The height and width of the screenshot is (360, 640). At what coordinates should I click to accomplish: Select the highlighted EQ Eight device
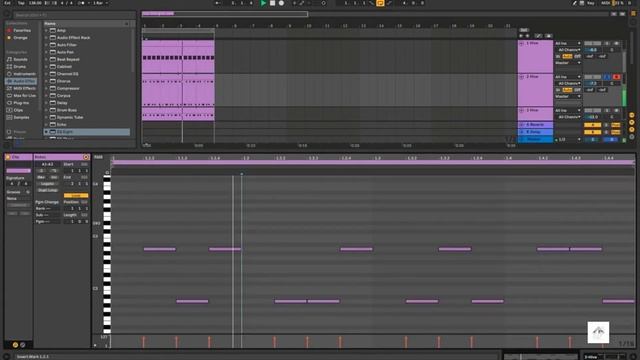click(87, 132)
